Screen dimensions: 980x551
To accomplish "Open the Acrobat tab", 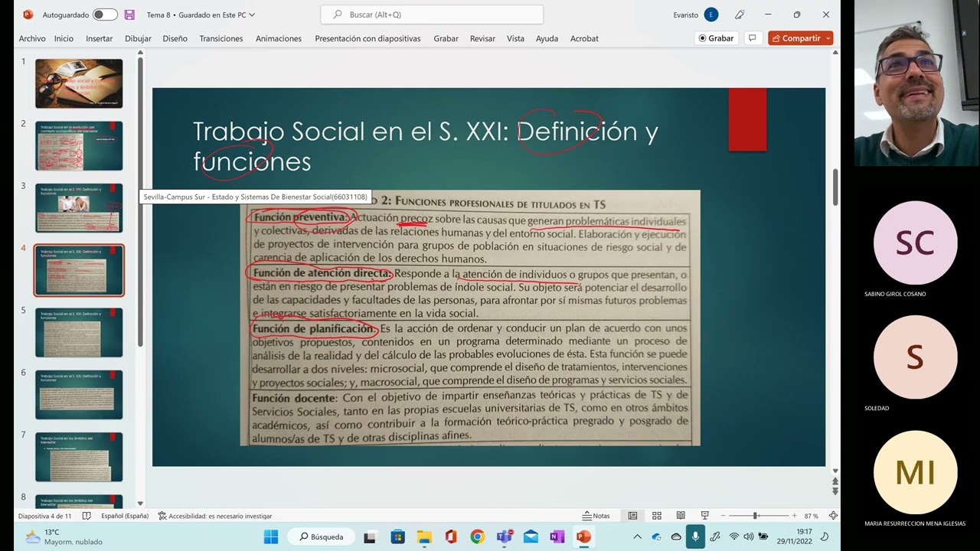I will (x=584, y=38).
